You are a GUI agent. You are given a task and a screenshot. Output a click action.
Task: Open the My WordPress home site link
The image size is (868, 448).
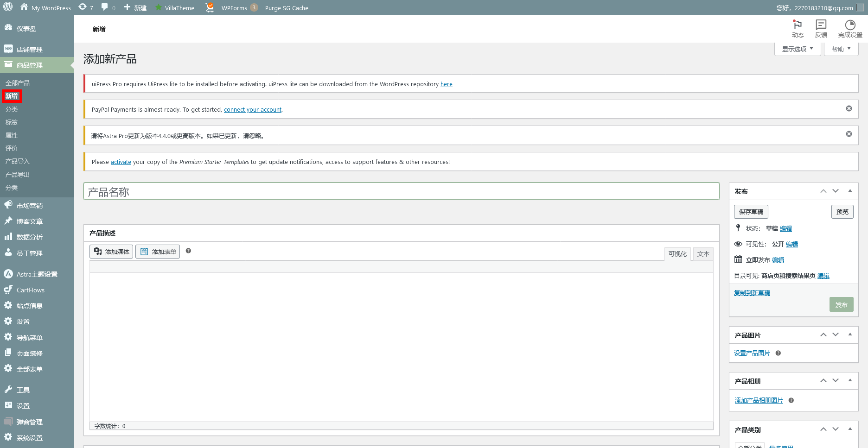point(45,8)
